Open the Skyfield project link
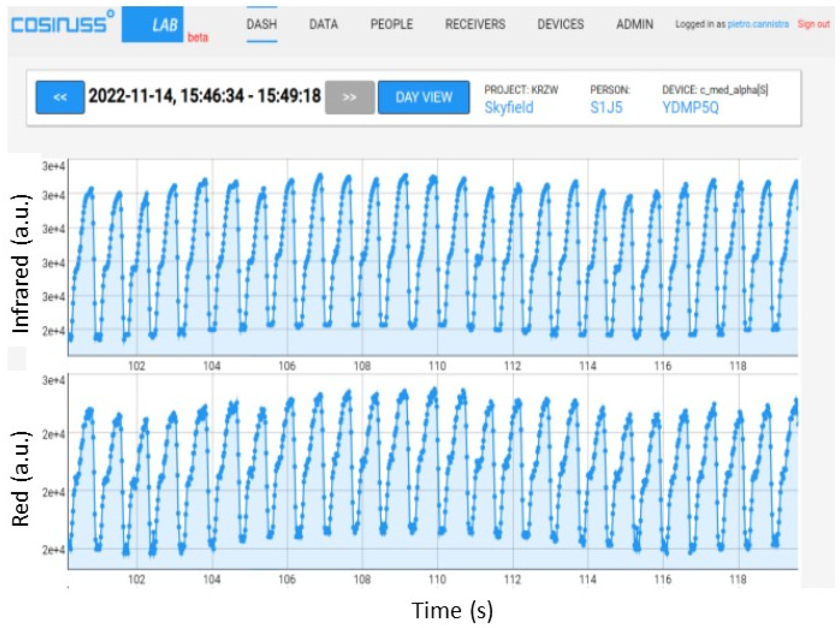Screen dimensions: 840x628 point(509,107)
